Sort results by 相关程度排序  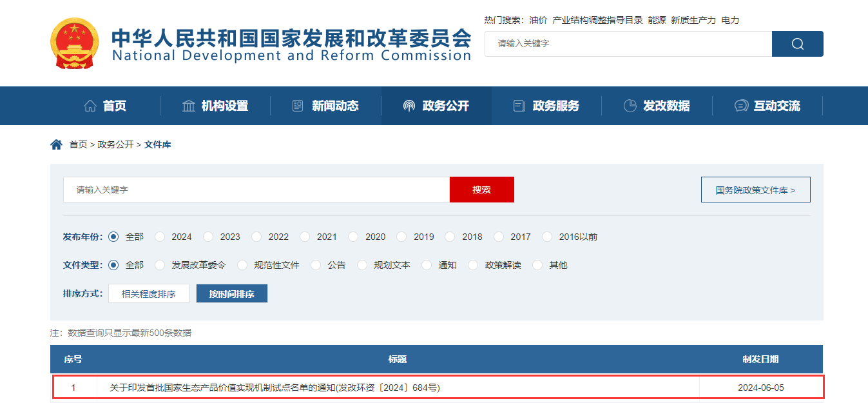pyautogui.click(x=149, y=293)
